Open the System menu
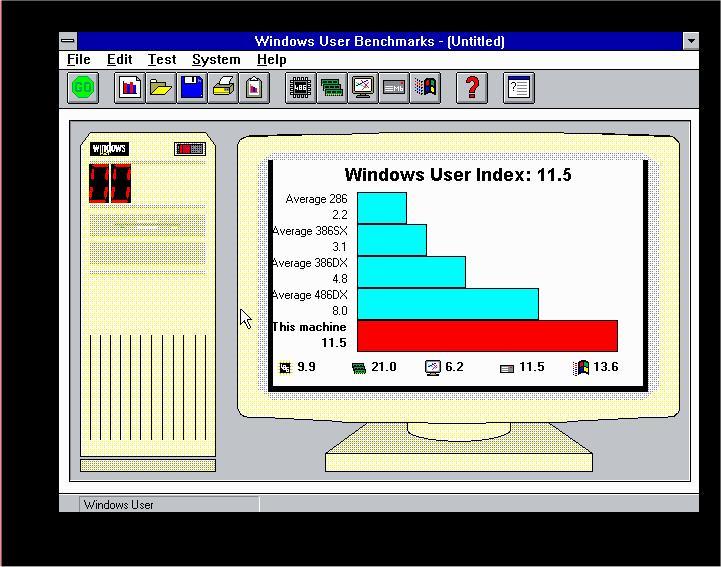The height and width of the screenshot is (567, 721). coord(216,60)
